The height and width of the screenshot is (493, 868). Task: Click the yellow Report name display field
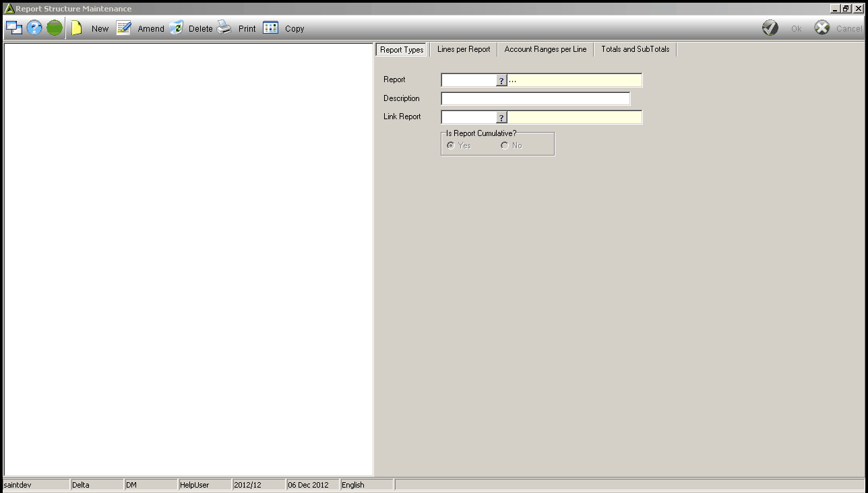point(575,81)
